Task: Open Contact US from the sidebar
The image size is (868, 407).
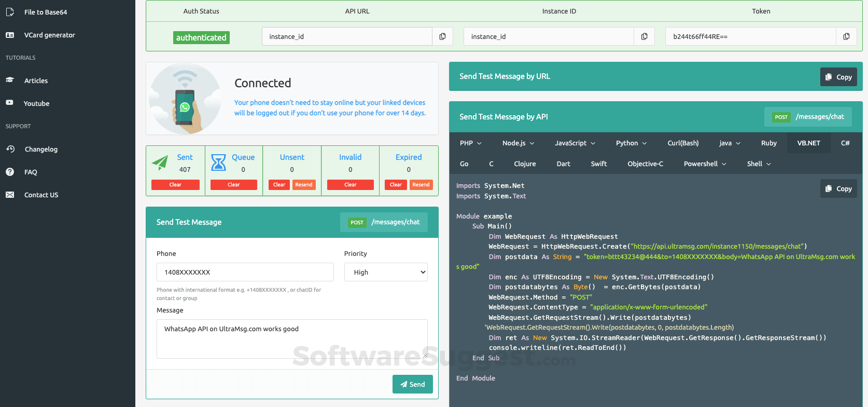Action: 41,195
